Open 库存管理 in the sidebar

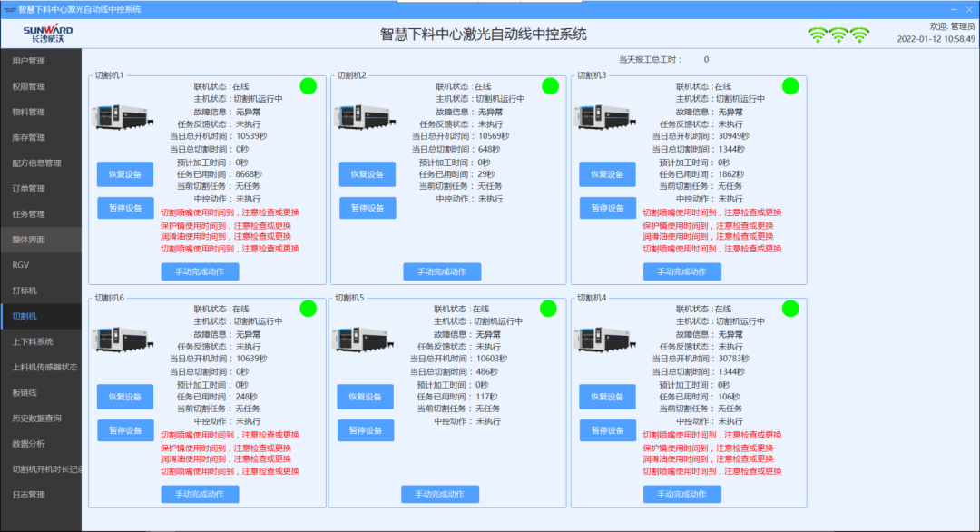pos(41,137)
